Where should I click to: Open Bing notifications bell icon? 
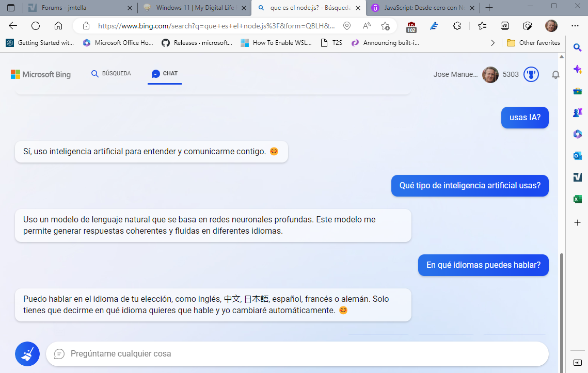(x=555, y=75)
